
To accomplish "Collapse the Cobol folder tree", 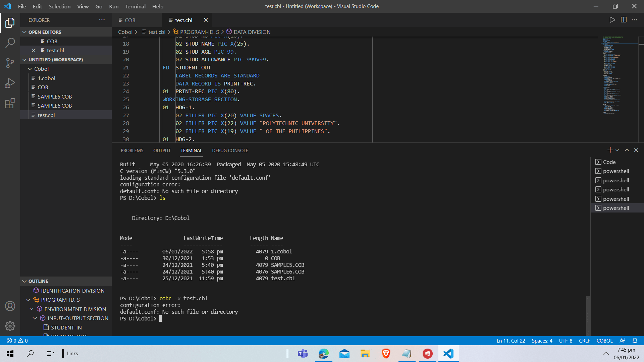I will 30,69.
